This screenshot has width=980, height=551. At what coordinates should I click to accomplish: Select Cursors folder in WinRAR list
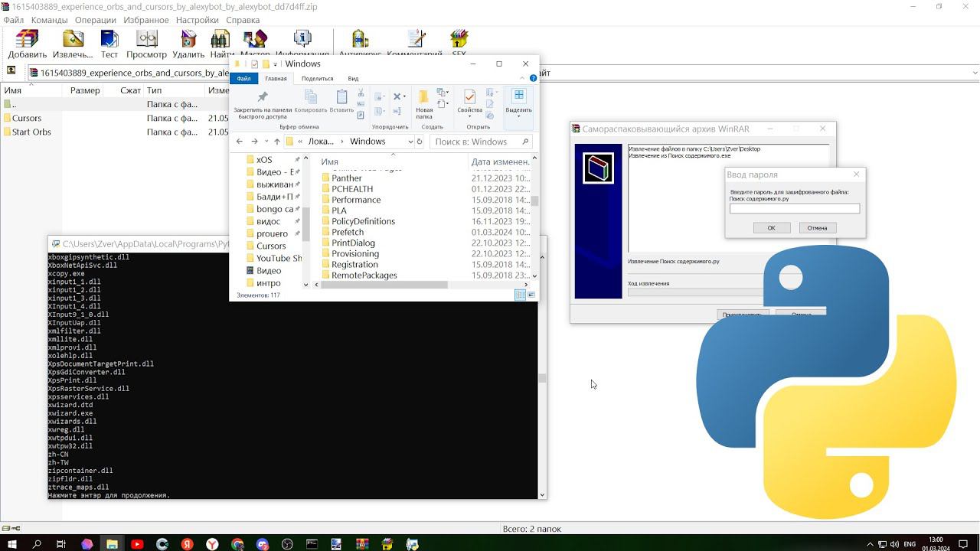coord(26,118)
